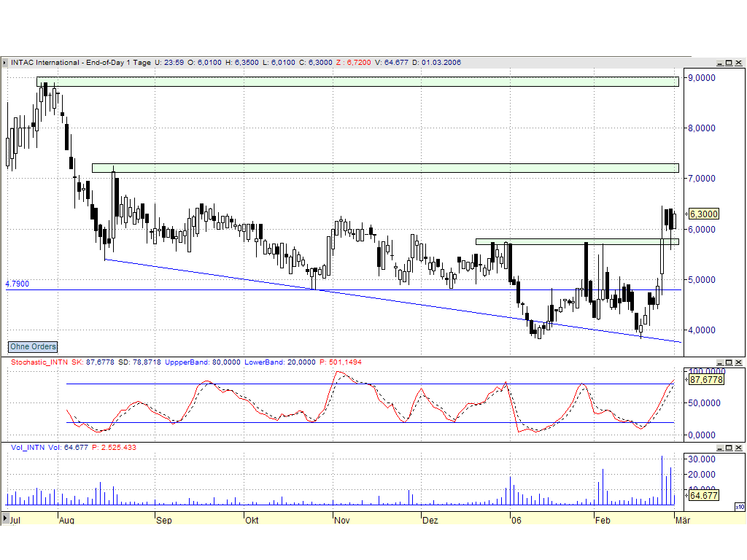747x560 pixels.
Task: Minimize the Vol_INTN volume panel
Action: [x=720, y=448]
